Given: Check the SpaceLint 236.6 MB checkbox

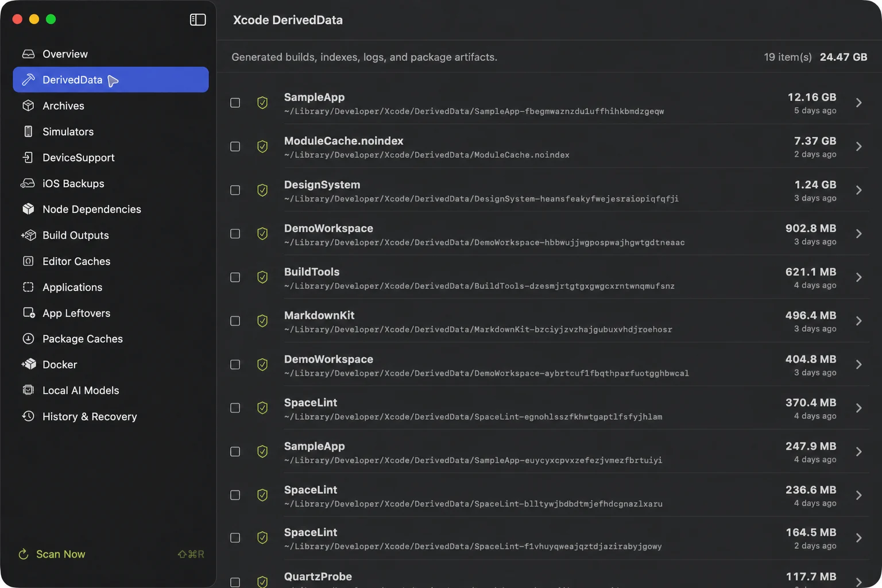Looking at the screenshot, I should click(235, 495).
